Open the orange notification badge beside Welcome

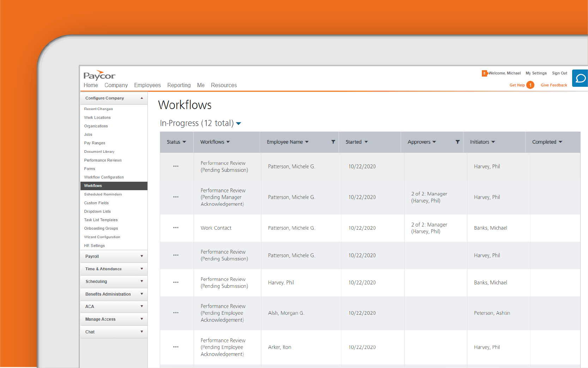(x=484, y=73)
